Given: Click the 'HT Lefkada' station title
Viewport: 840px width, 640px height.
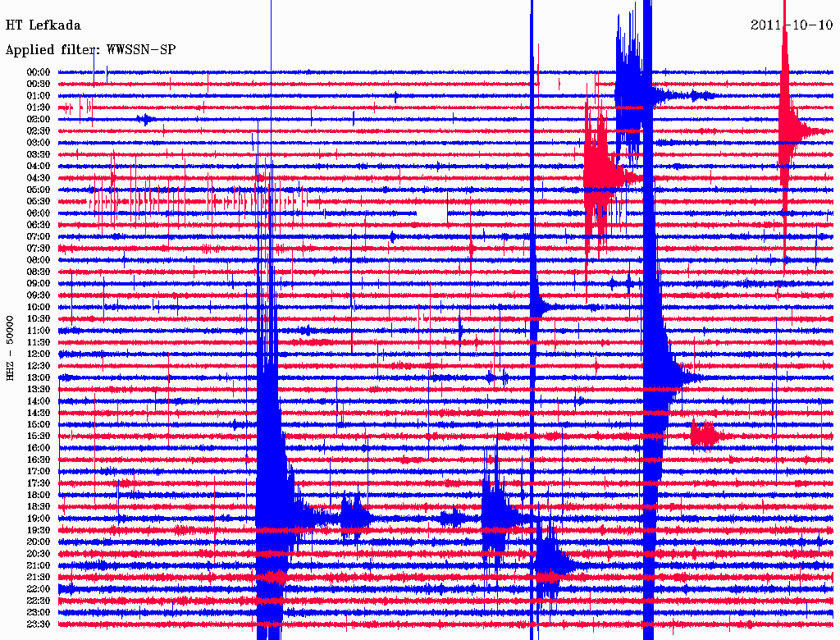Looking at the screenshot, I should [43, 25].
